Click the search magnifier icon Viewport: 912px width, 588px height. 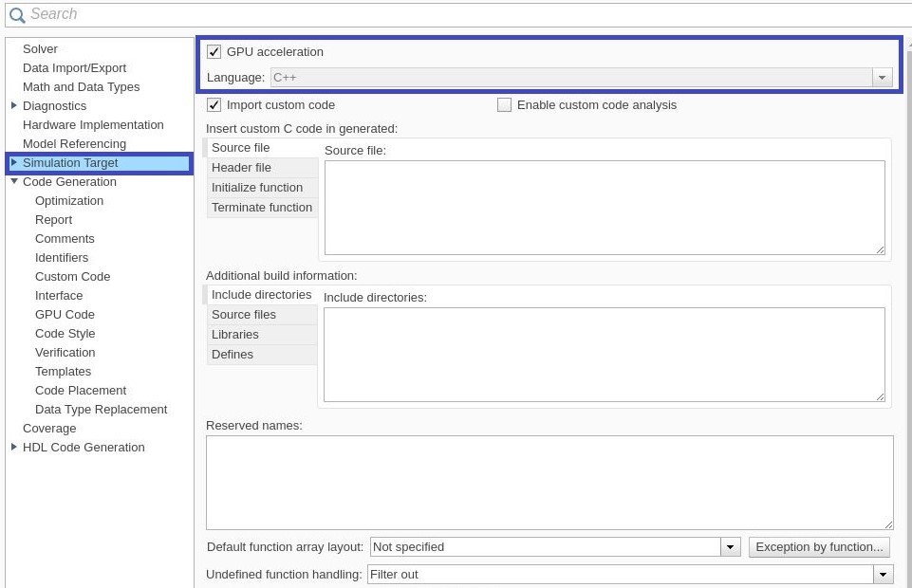[16, 15]
